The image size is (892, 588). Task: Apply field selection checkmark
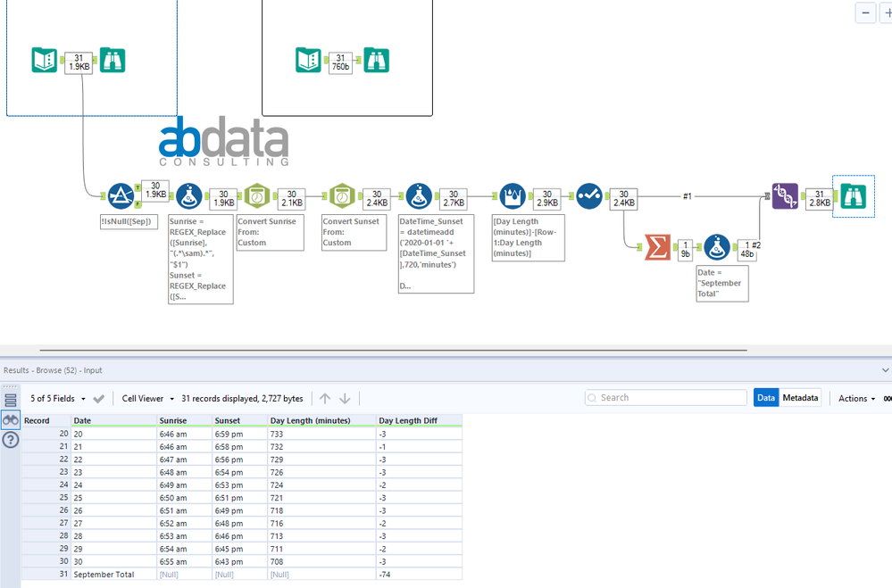pos(98,399)
